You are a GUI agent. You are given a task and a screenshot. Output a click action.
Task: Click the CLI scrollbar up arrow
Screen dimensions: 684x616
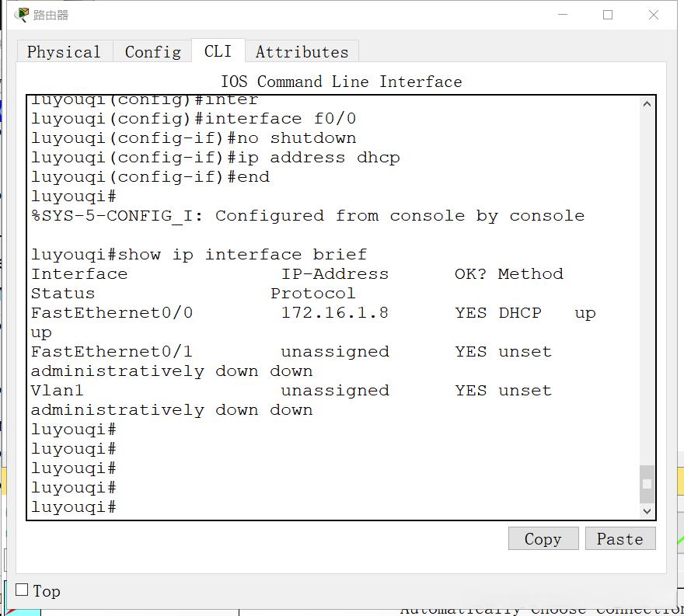click(x=647, y=104)
